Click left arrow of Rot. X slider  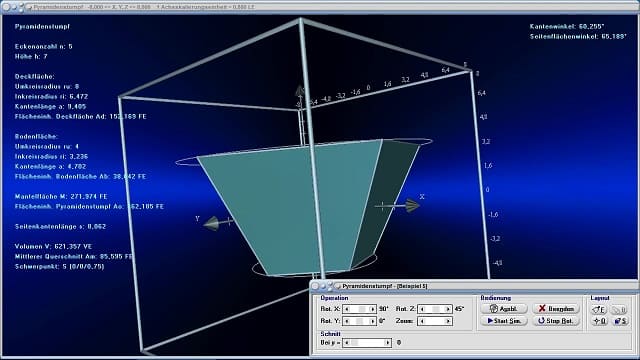347,309
